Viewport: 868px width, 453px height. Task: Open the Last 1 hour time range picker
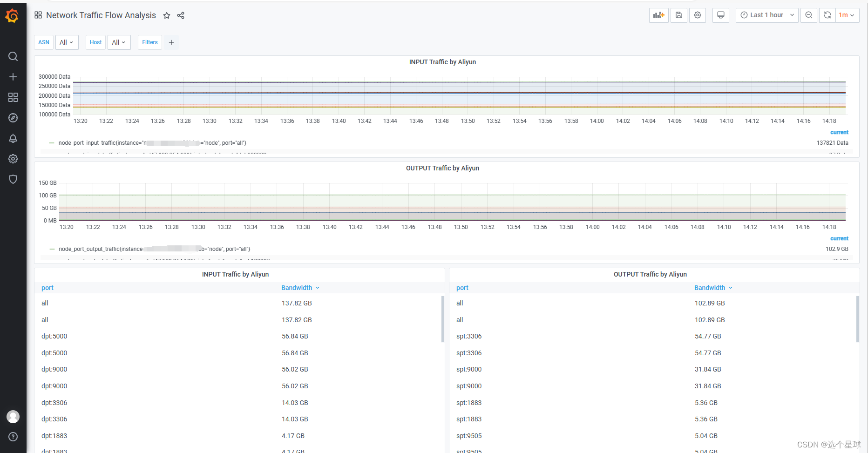[766, 15]
